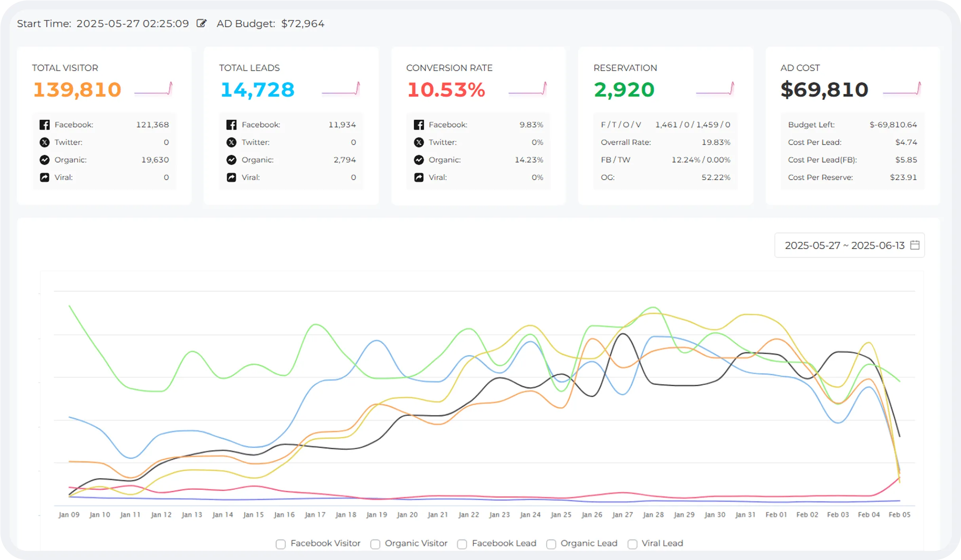Image resolution: width=961 pixels, height=560 pixels.
Task: Open the date range picker 2025-05-27 ~ 2025-06-13
Action: [x=843, y=245]
